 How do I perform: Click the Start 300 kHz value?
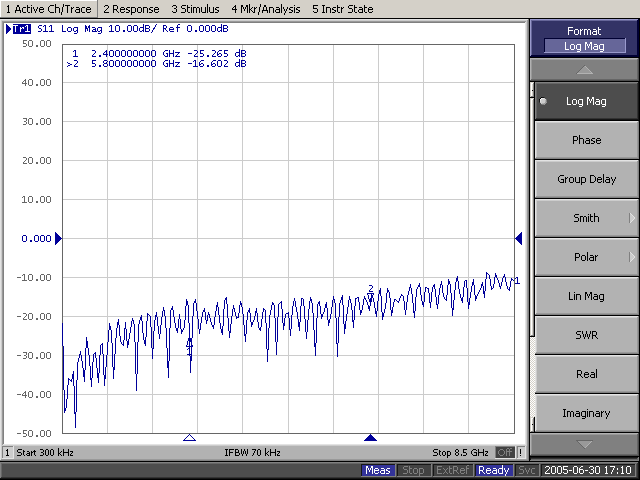pos(45,453)
